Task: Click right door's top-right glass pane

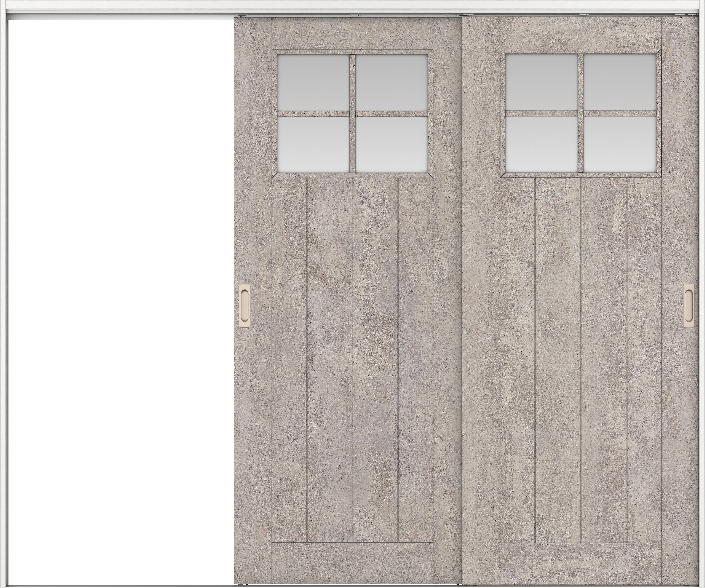Action: 620,82
